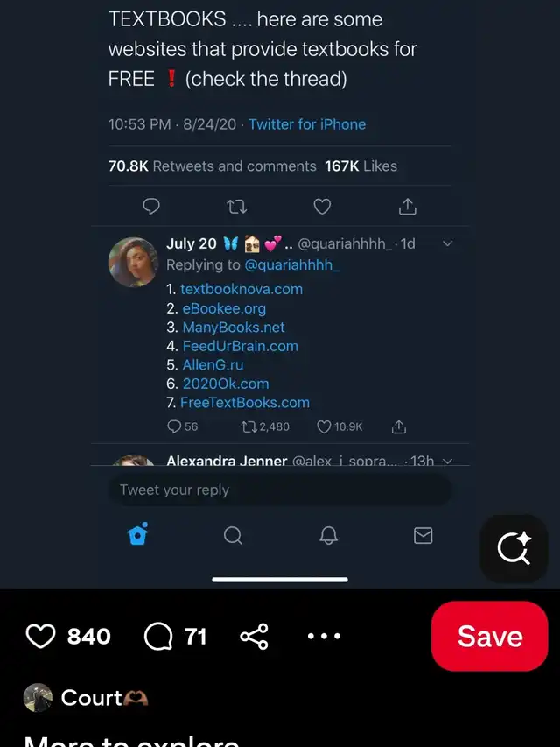Retweet the reply showing 2,480 retweets
The width and height of the screenshot is (560, 747).
[249, 426]
